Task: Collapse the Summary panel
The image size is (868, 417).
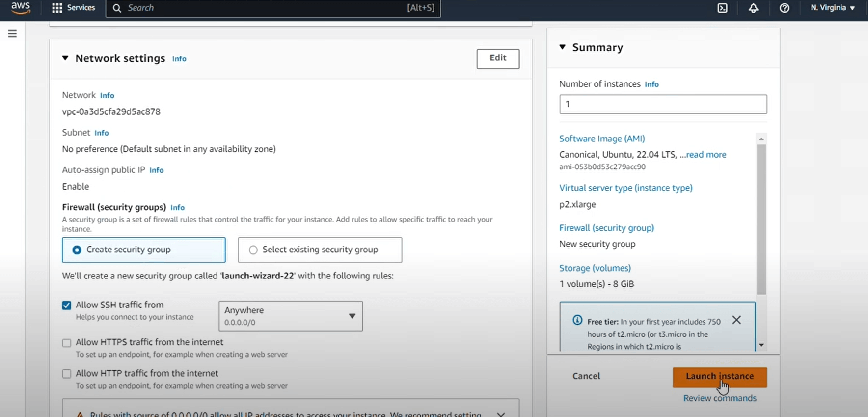Action: 563,47
